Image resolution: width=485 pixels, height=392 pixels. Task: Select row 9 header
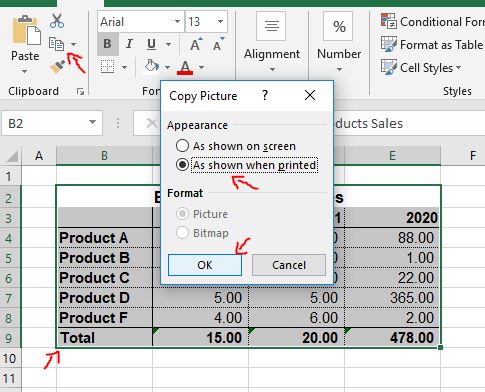[x=11, y=338]
